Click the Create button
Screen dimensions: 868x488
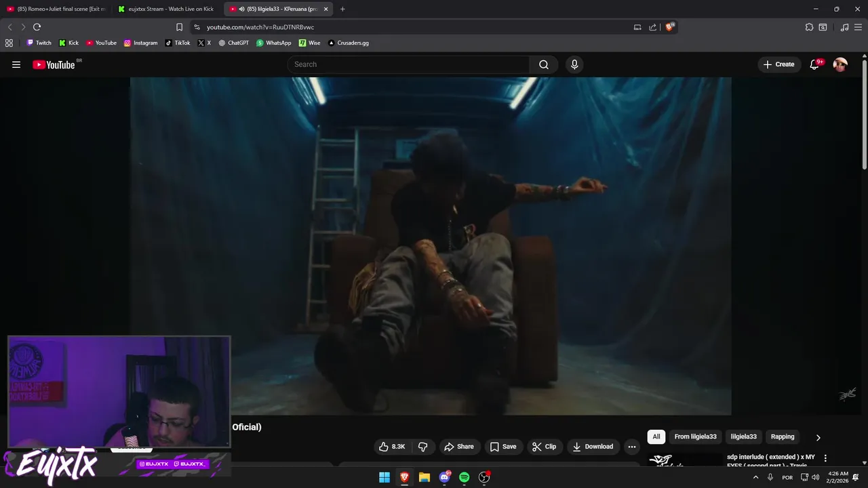(x=778, y=64)
